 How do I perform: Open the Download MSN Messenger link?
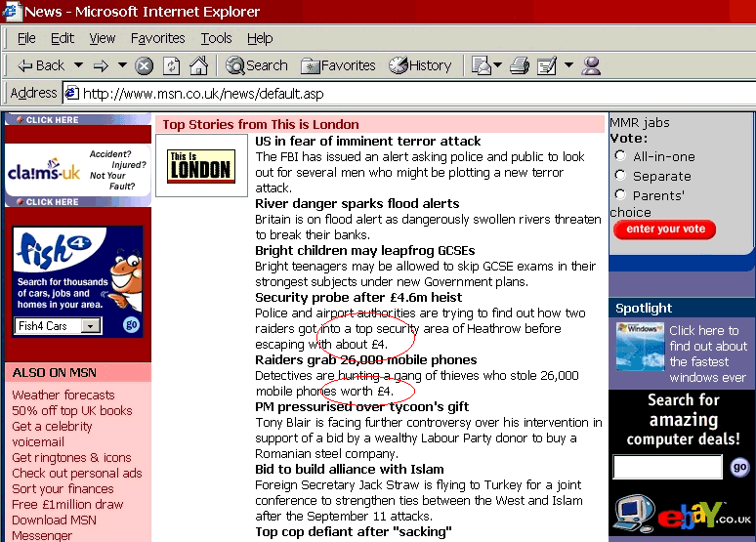pyautogui.click(x=54, y=527)
